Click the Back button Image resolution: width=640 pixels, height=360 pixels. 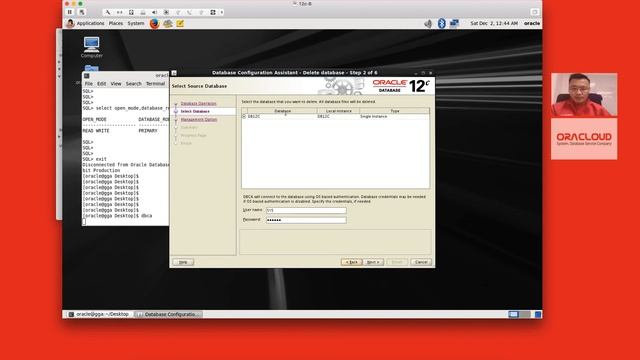pyautogui.click(x=351, y=262)
